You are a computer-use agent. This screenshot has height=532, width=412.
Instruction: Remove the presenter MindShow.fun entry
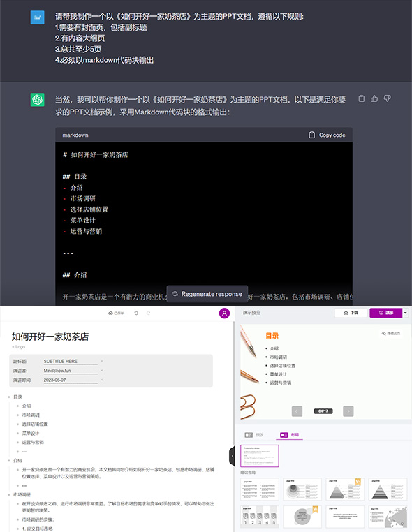point(101,371)
